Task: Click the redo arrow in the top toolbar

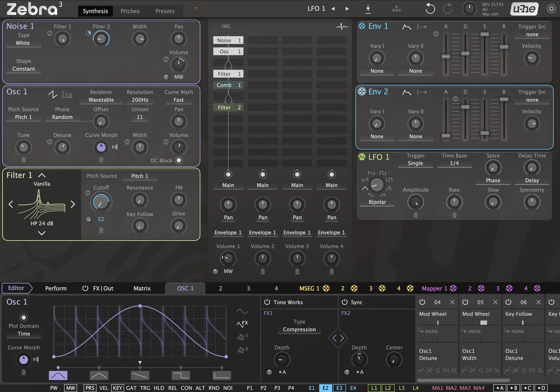Action: (448, 8)
